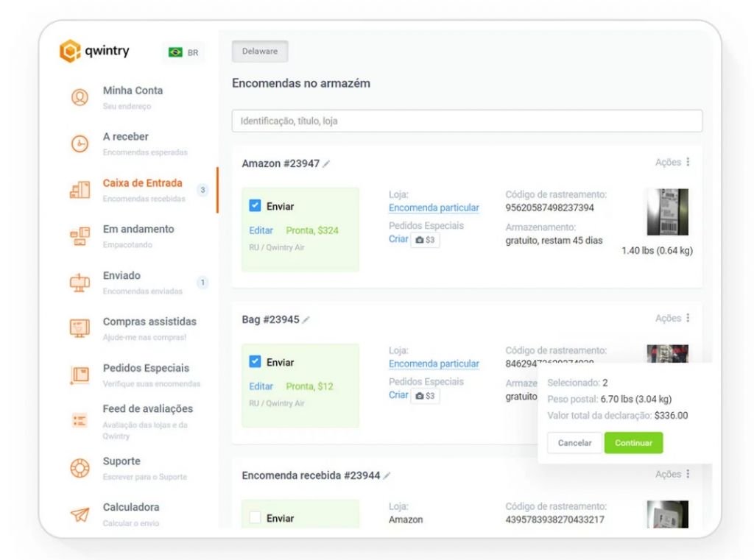Click camera $3 button in Bag #23945

425,396
